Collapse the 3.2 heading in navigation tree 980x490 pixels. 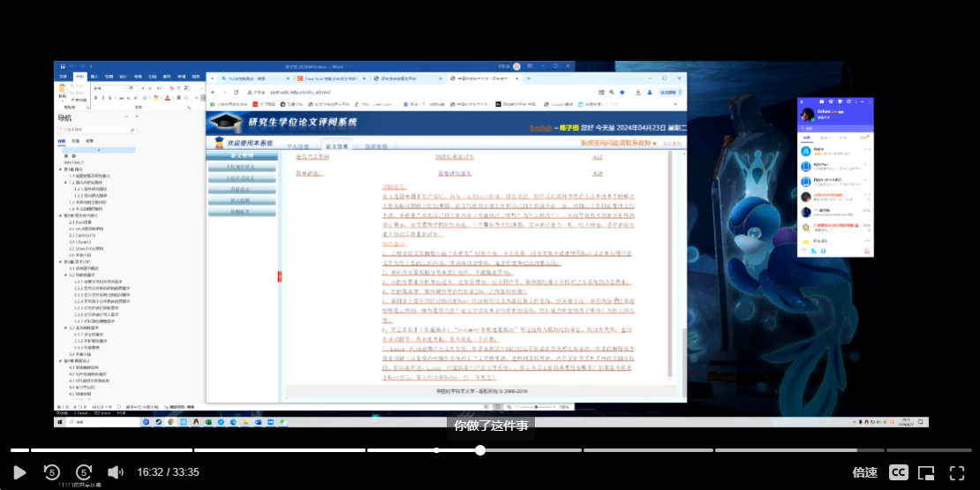[66, 275]
